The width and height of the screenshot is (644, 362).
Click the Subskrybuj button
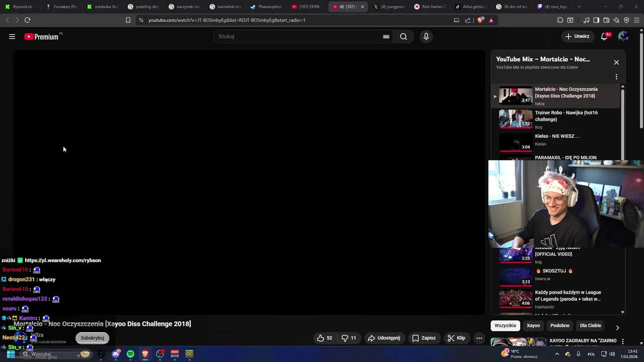(x=92, y=338)
